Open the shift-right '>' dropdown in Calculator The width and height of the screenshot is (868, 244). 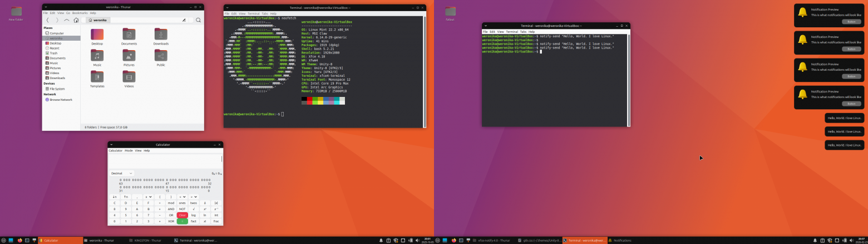(x=193, y=197)
